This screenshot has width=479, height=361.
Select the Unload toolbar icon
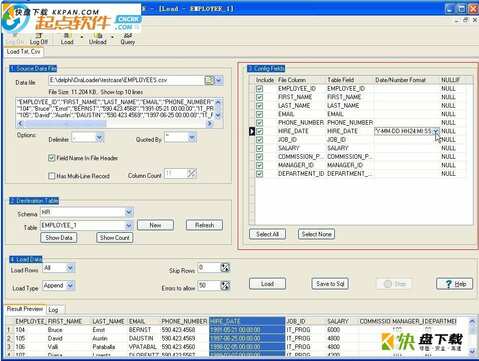coord(97,39)
